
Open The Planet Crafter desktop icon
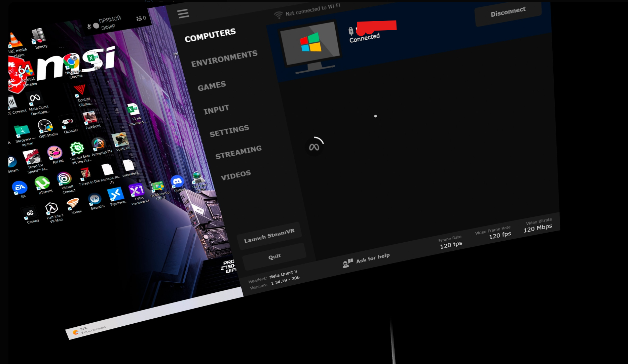198,182
